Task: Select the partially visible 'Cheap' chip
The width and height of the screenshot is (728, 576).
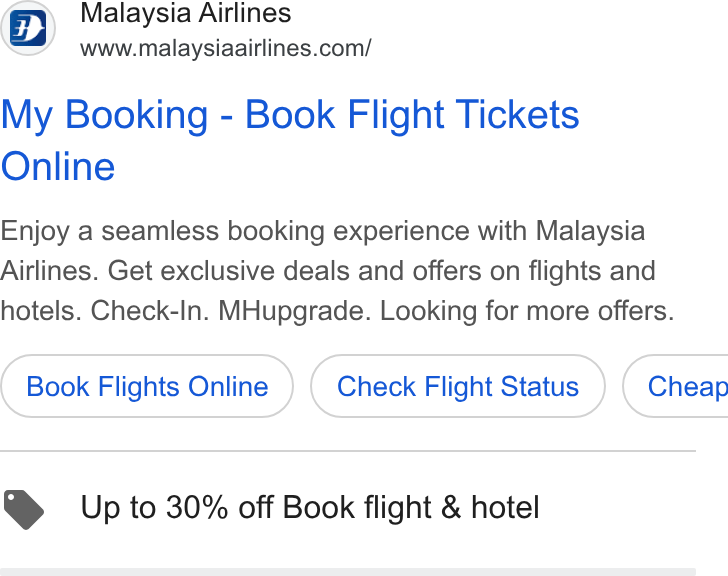Action: pos(676,386)
